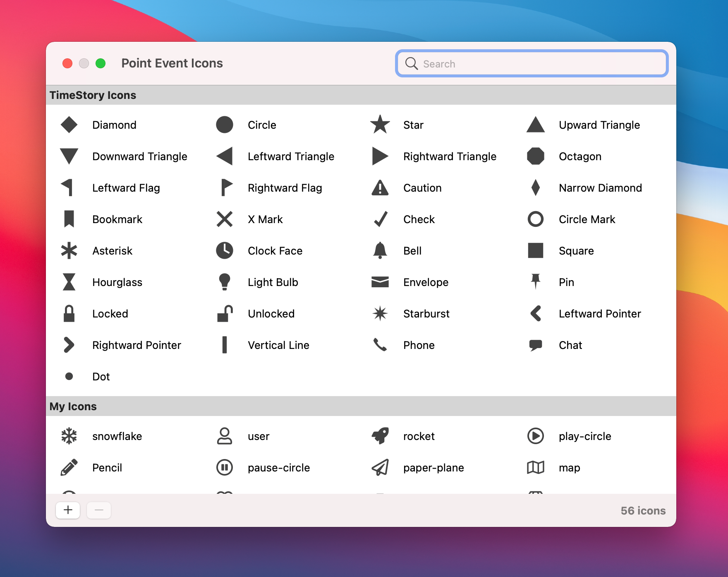
Task: Select the Star icon
Action: [x=379, y=125]
